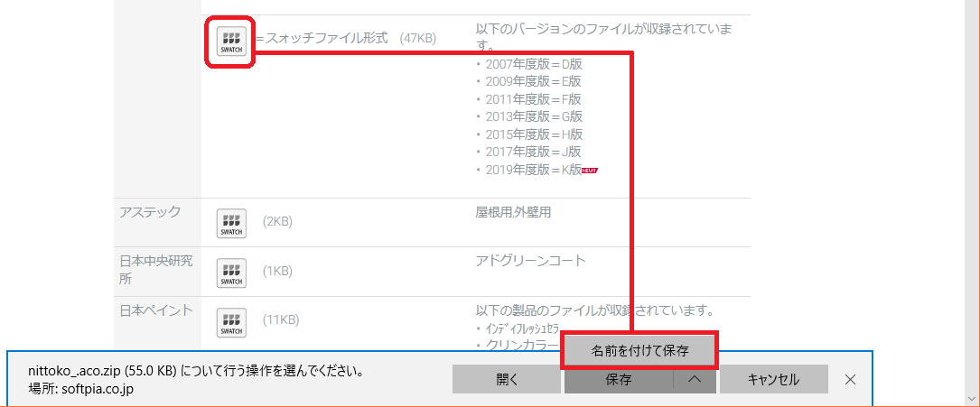Click the 場所: softpia.co.jp text
This screenshot has height=407, width=980.
[x=80, y=388]
